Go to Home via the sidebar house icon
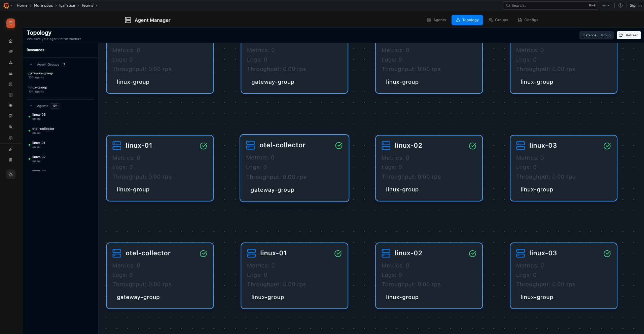644x334 pixels. point(11,41)
